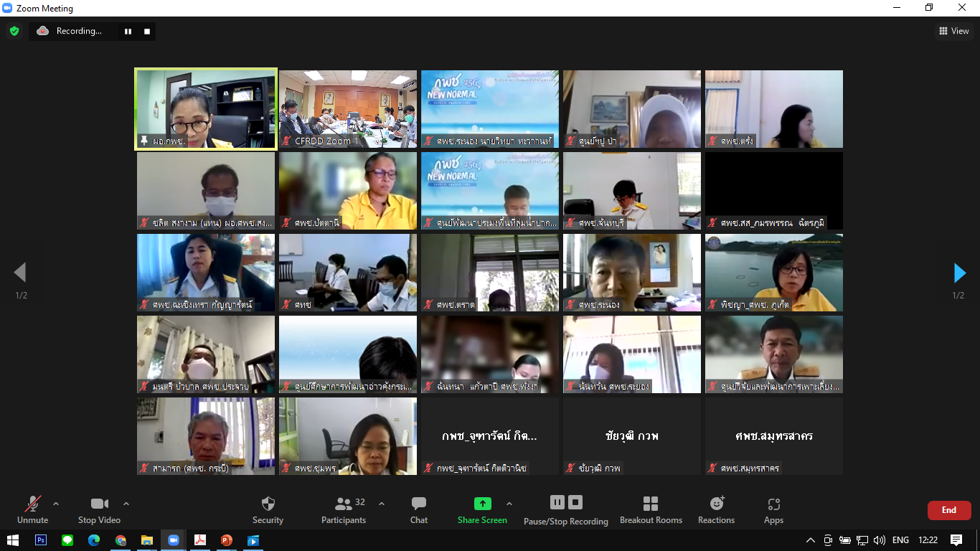The width and height of the screenshot is (980, 551).
Task: Select the CFRDD Zoom 1 video tile
Action: click(x=348, y=109)
